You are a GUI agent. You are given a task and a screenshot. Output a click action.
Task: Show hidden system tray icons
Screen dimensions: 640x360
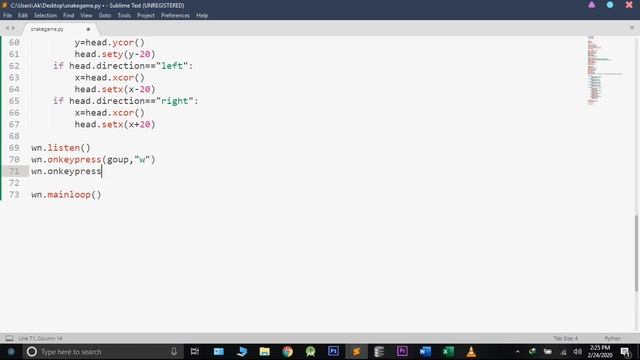tap(518, 351)
